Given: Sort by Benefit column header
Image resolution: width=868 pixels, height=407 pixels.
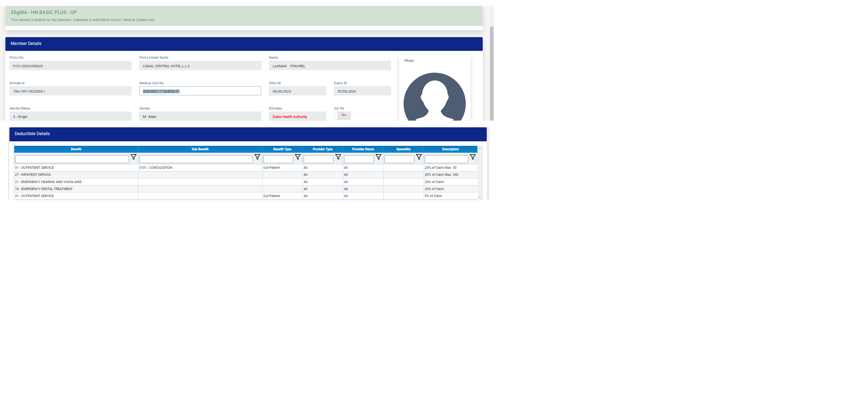Looking at the screenshot, I should point(76,149).
